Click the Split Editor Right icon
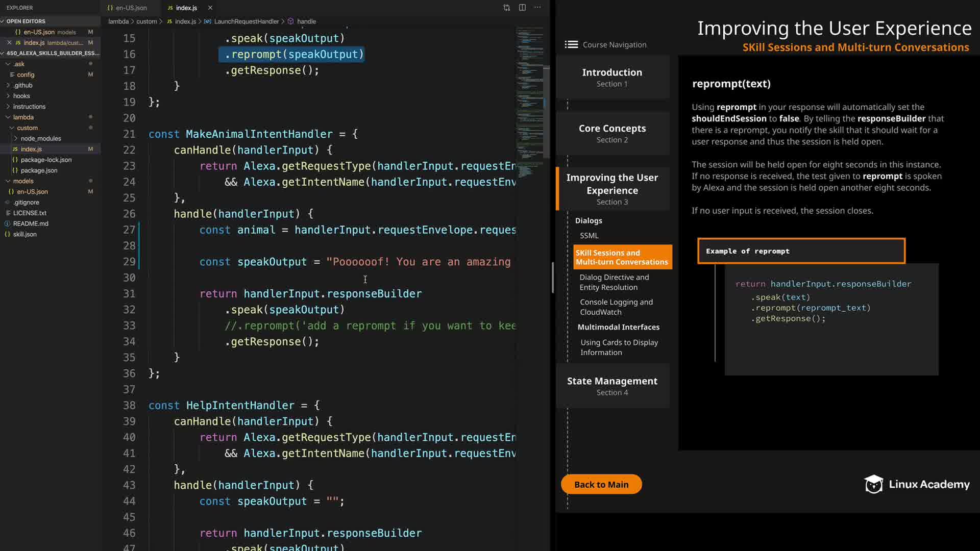Viewport: 980px width, 551px height. [x=522, y=8]
